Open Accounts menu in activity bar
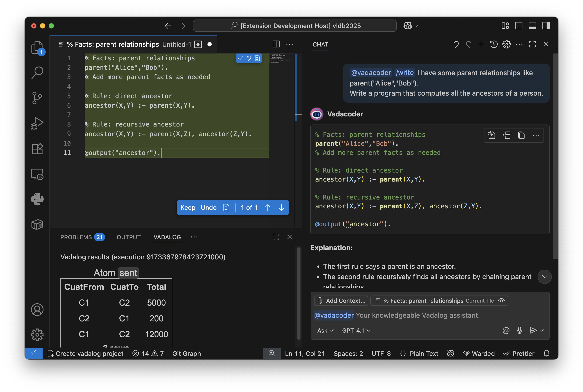 (37, 310)
